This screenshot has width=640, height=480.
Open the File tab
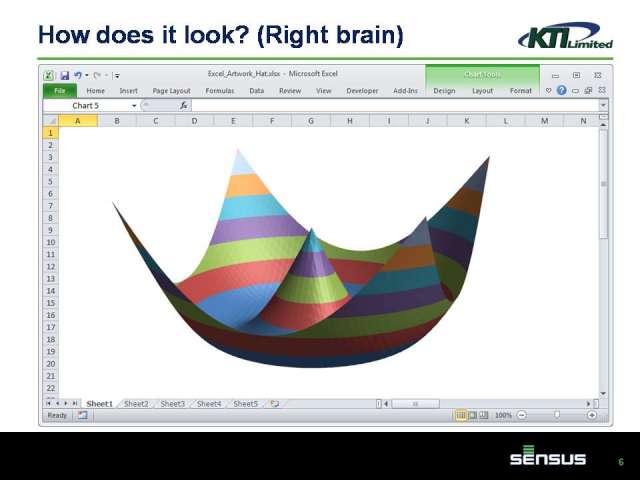(60, 91)
